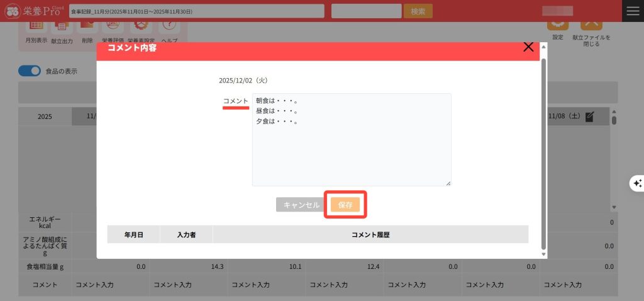
Task: Click the 削除 delete icon
Action: pos(87,26)
